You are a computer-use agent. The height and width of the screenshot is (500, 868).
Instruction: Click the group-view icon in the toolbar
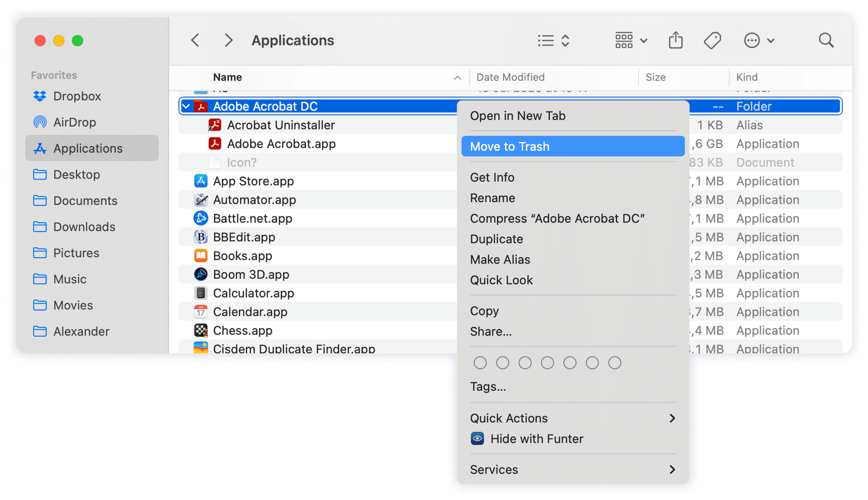[x=624, y=40]
